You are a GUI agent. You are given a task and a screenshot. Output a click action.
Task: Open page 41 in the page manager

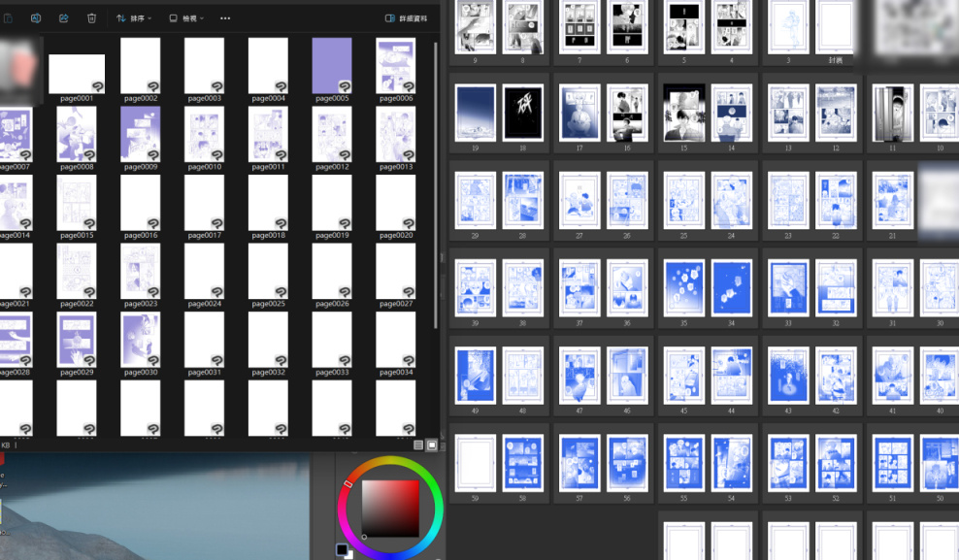[x=893, y=376]
